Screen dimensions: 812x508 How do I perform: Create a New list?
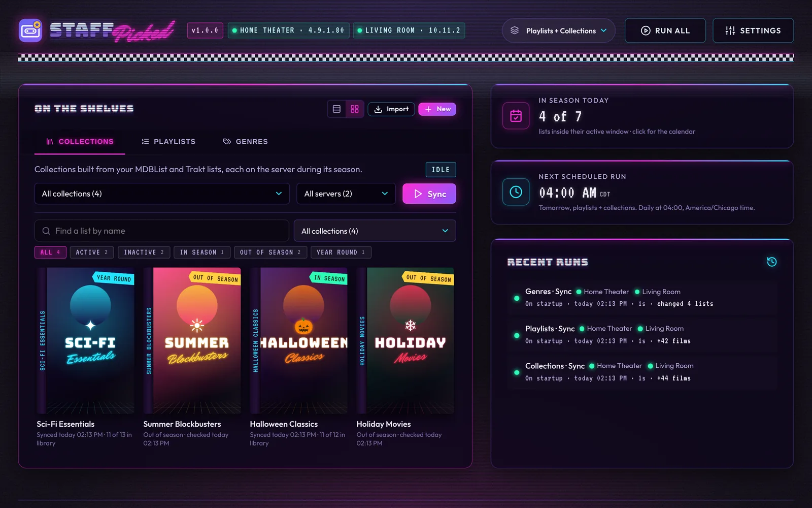click(437, 109)
